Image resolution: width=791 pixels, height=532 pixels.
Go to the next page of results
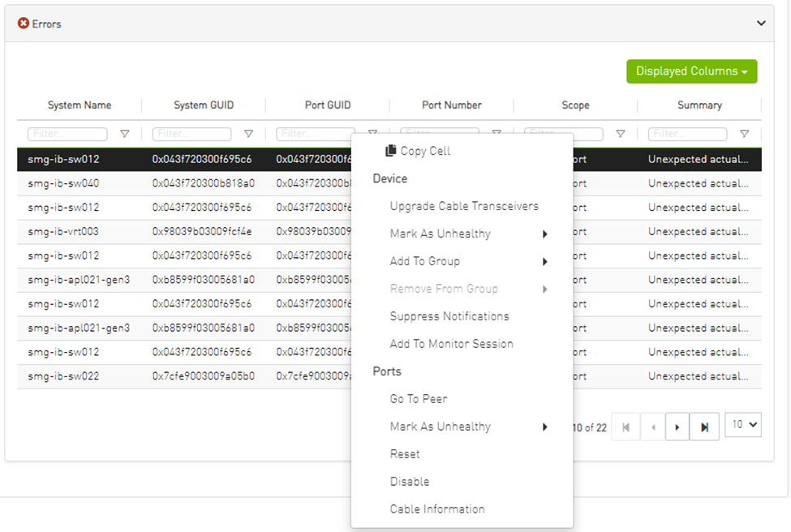click(677, 427)
